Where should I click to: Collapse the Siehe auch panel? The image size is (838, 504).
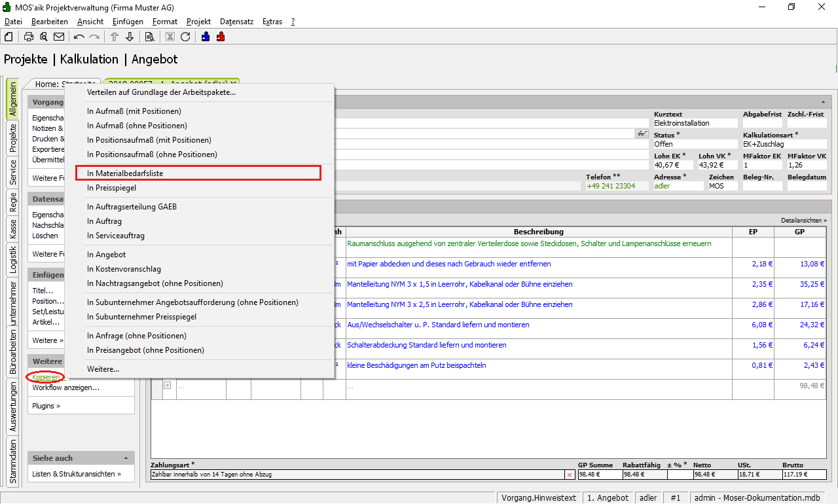pyautogui.click(x=126, y=458)
